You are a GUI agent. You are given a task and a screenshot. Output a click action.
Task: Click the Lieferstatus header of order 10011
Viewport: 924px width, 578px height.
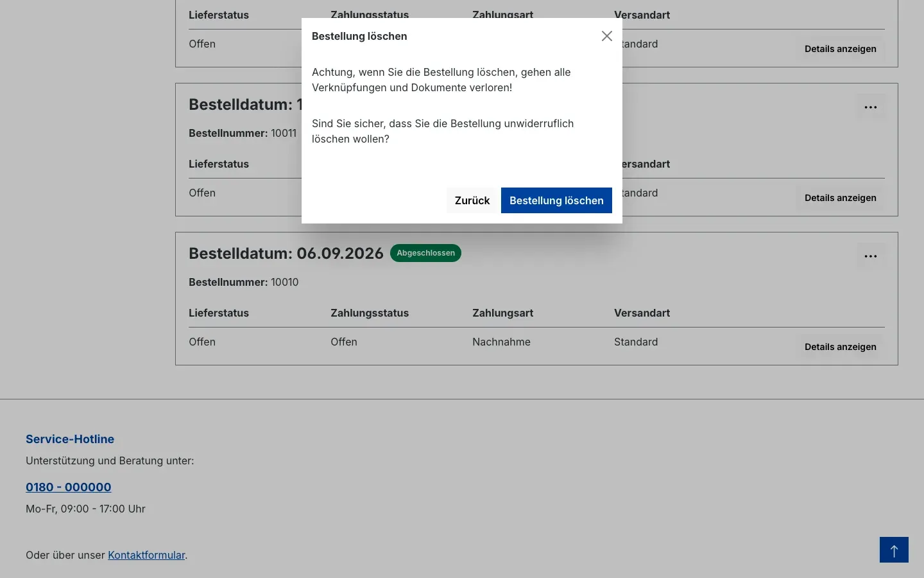click(x=219, y=164)
